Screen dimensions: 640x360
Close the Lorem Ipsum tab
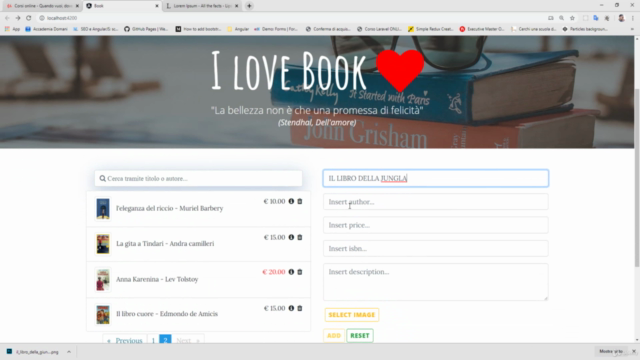[236, 6]
